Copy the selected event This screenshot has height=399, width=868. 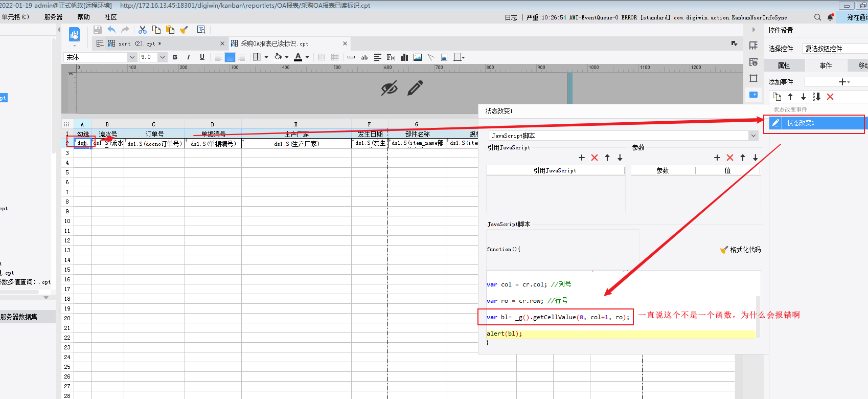[777, 97]
